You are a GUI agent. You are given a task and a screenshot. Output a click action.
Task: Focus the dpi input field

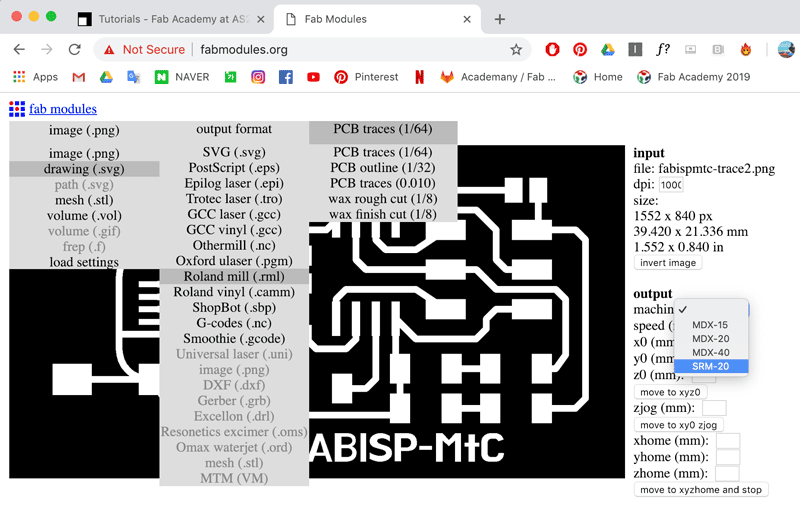coord(671,185)
